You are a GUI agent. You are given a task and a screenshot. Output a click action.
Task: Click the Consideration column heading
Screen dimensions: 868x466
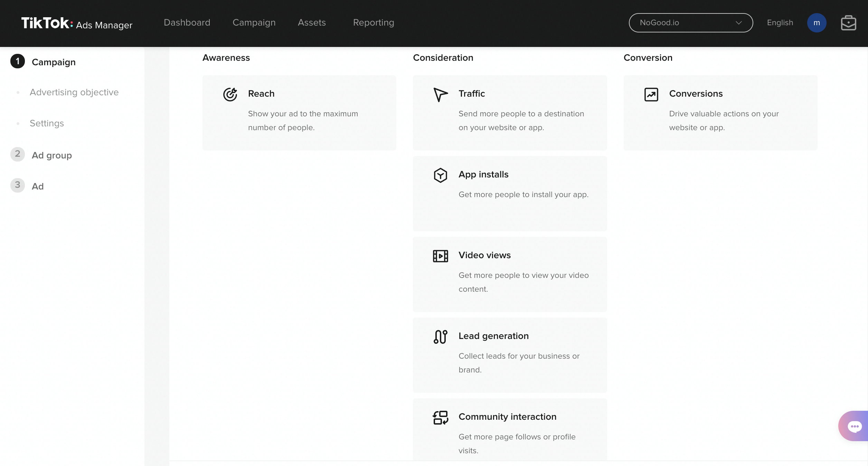tap(443, 58)
